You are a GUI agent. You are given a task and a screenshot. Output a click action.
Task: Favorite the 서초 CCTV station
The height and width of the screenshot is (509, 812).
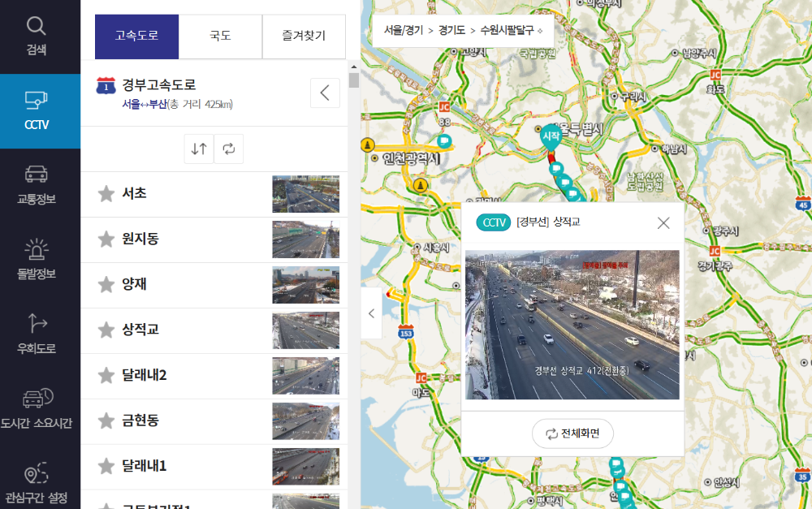point(105,193)
